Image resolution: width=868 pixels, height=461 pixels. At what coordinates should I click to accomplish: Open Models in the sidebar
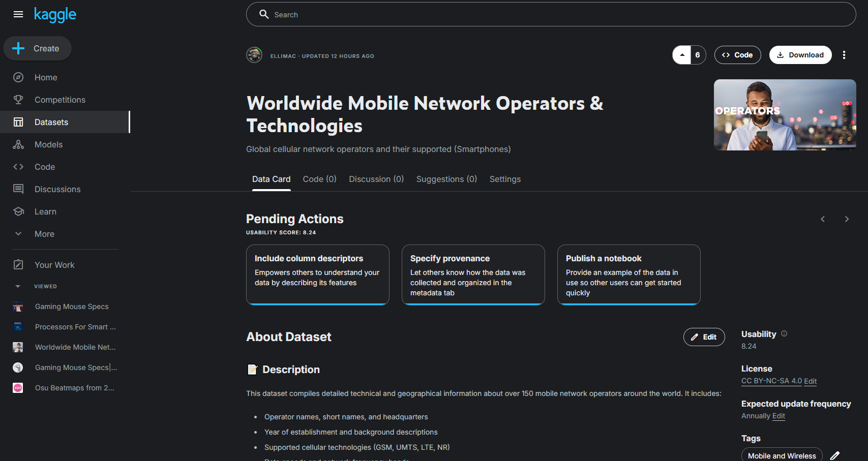[65, 144]
